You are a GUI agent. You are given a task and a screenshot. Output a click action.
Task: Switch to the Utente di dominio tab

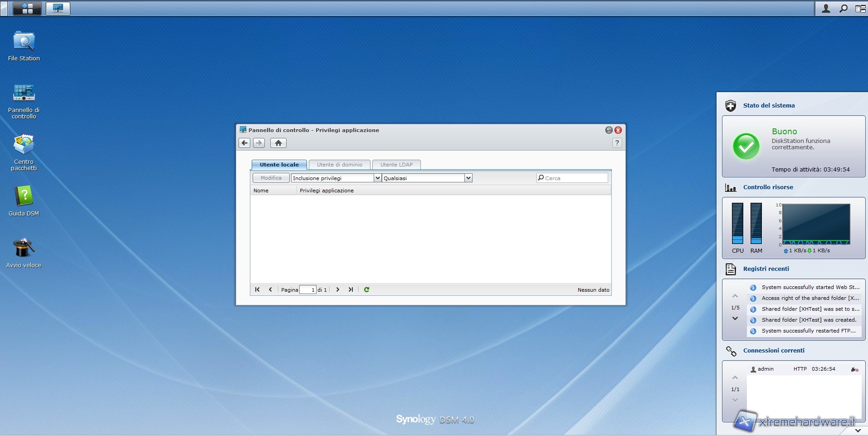(339, 165)
